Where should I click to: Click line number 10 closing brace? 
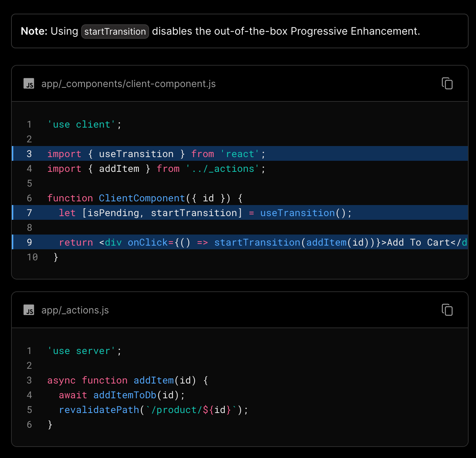[32, 257]
